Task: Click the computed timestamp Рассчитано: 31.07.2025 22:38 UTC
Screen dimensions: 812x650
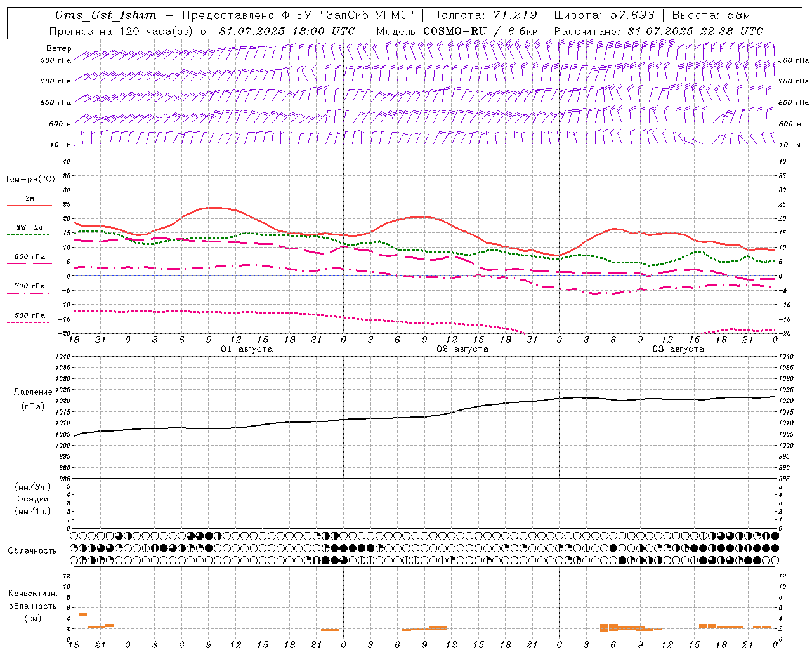Action: point(658,31)
